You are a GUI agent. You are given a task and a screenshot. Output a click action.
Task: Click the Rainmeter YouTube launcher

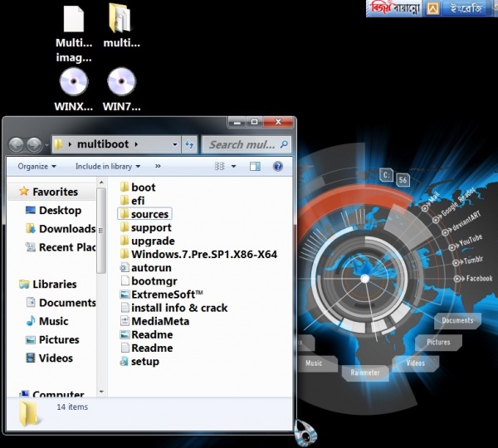click(x=471, y=240)
